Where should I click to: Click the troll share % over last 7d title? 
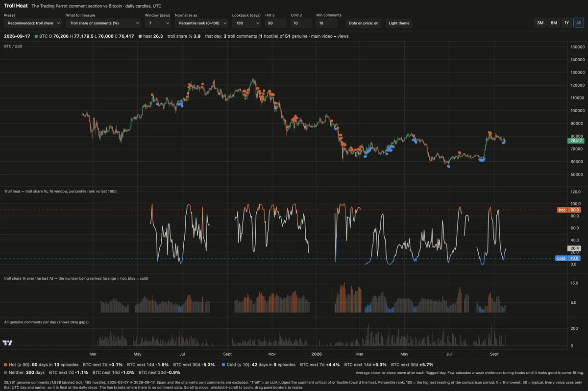click(76, 278)
